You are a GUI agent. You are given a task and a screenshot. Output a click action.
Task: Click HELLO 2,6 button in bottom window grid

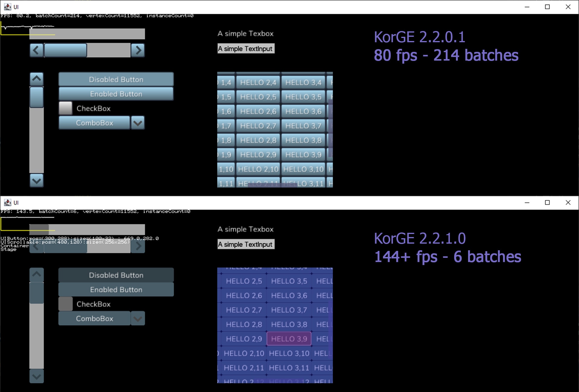click(x=244, y=296)
